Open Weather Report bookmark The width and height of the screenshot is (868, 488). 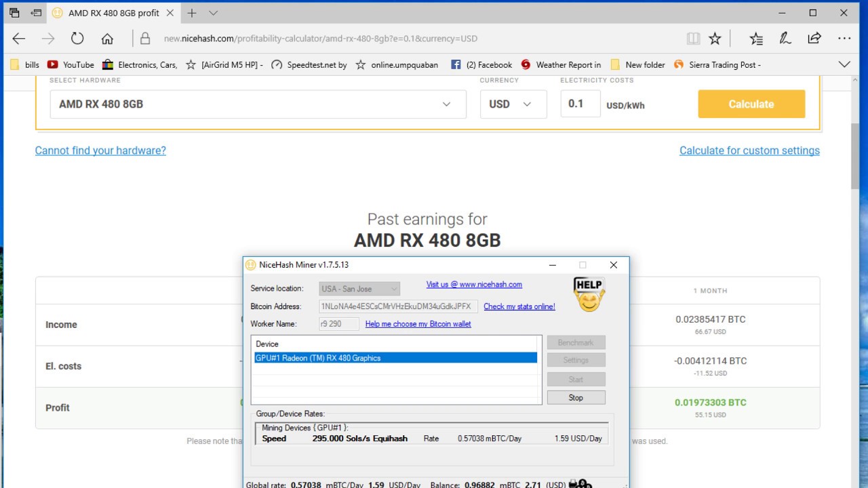tap(561, 64)
